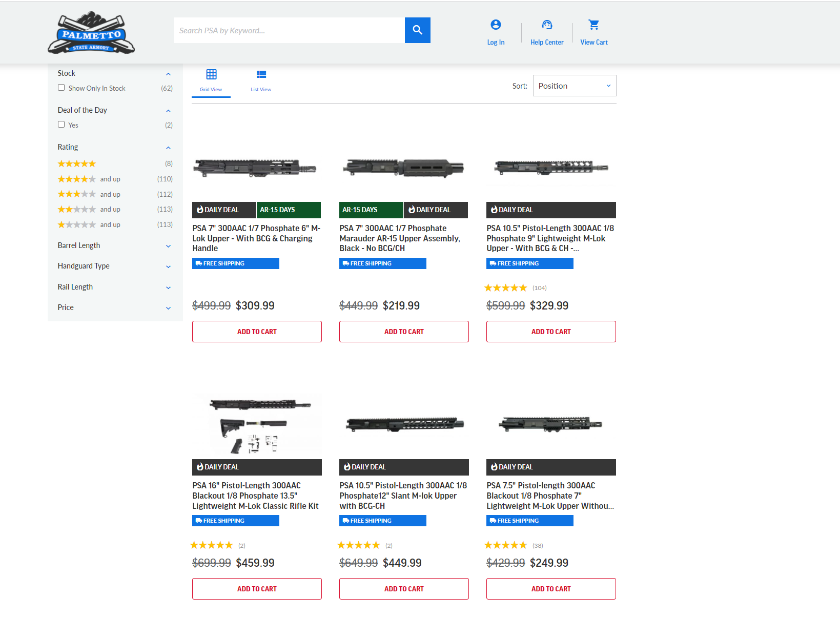Click the (38) review count

pyautogui.click(x=538, y=546)
